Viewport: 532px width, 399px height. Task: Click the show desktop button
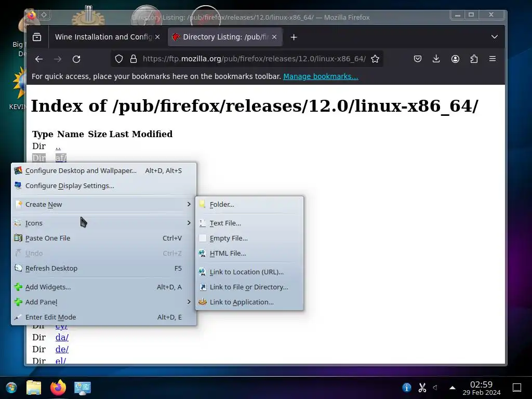[x=517, y=388]
